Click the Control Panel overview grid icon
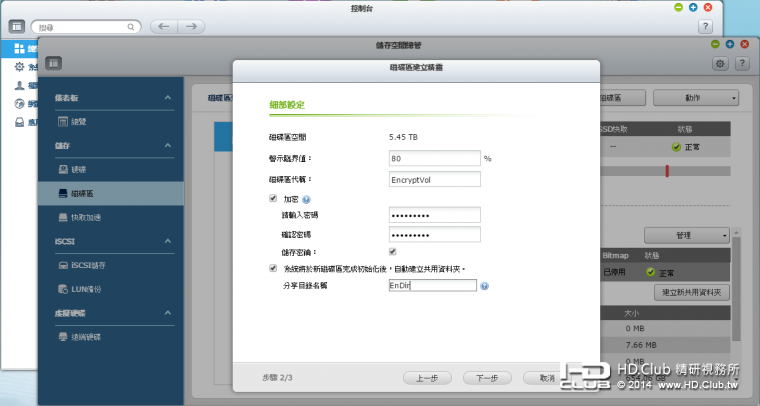760x406 pixels. [x=19, y=48]
